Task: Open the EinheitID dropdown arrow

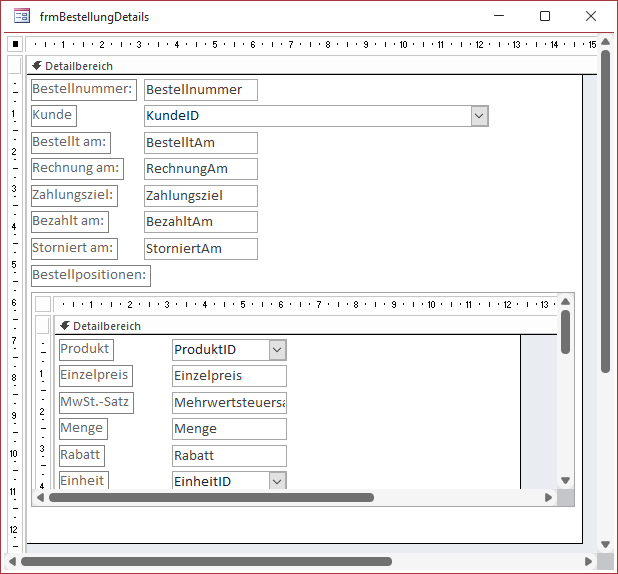Action: (x=277, y=482)
